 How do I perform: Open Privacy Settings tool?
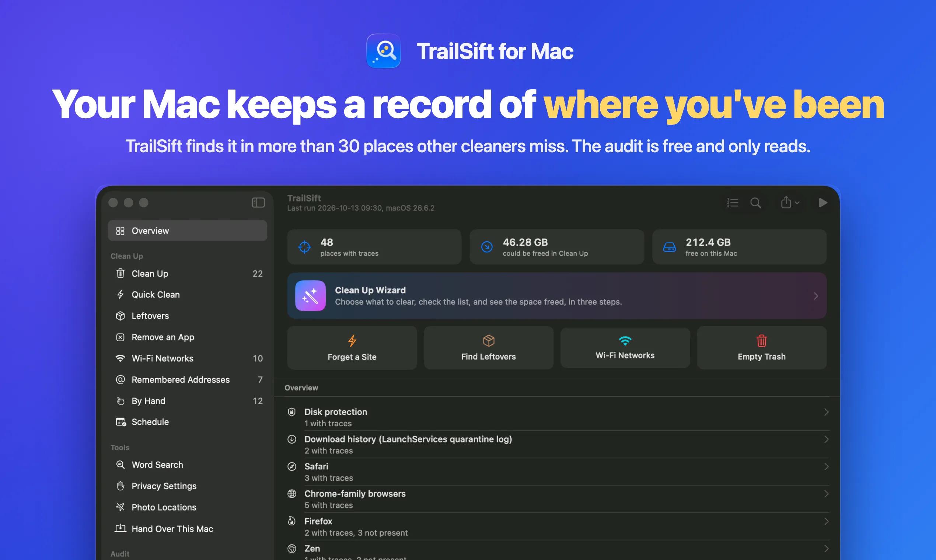187,486
